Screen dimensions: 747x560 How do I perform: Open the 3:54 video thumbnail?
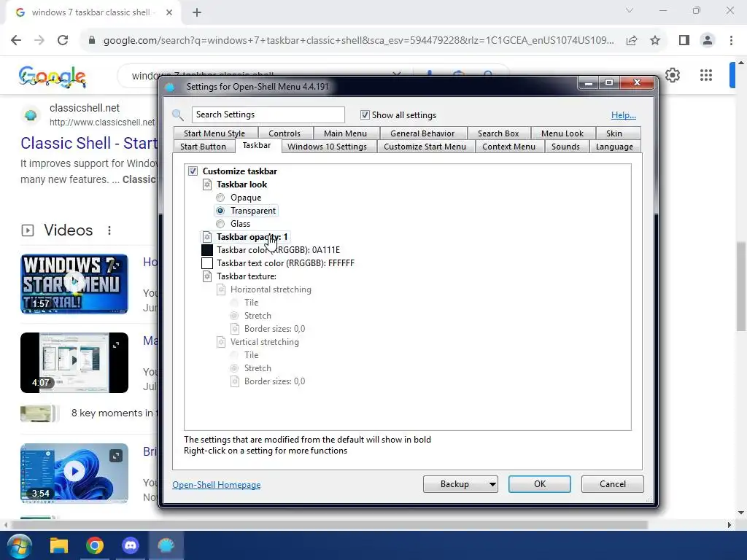pyautogui.click(x=74, y=473)
